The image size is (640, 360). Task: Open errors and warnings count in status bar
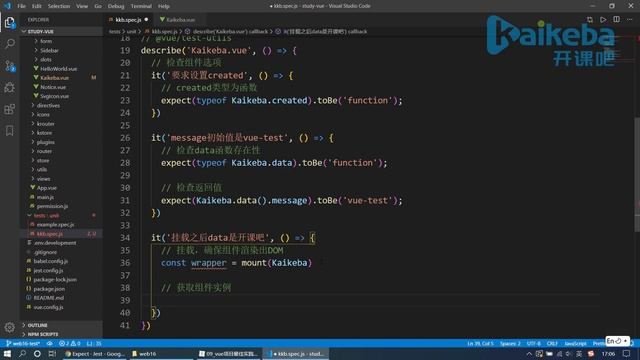point(69,344)
